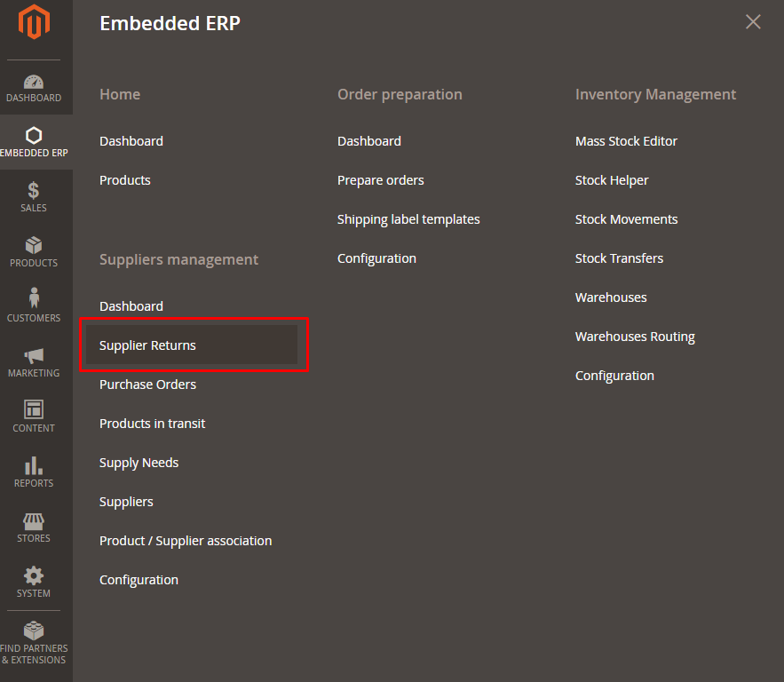The image size is (784, 682).
Task: Open Warehouses Routing
Action: (x=635, y=337)
